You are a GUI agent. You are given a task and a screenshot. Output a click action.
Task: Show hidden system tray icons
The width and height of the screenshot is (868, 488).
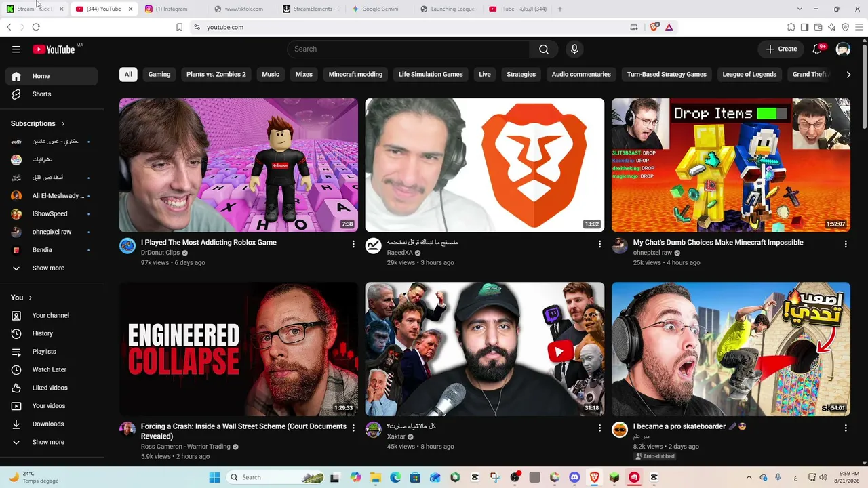[x=749, y=477]
